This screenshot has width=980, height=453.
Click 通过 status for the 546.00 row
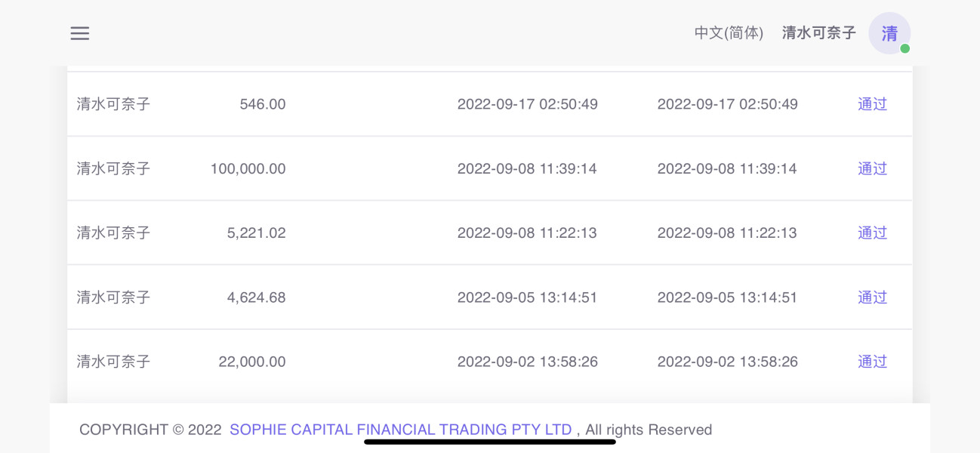pyautogui.click(x=872, y=104)
